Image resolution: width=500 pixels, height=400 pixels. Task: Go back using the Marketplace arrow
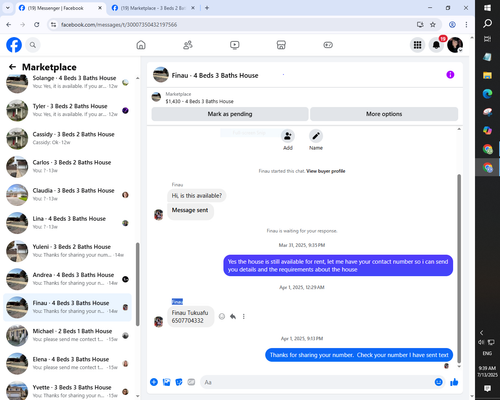[x=12, y=67]
